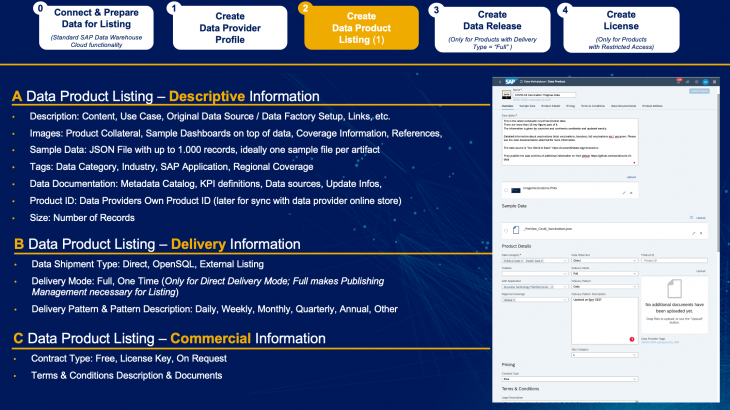Click the Health Data token in Data Category
The width and height of the screenshot is (730, 410).
[535, 261]
